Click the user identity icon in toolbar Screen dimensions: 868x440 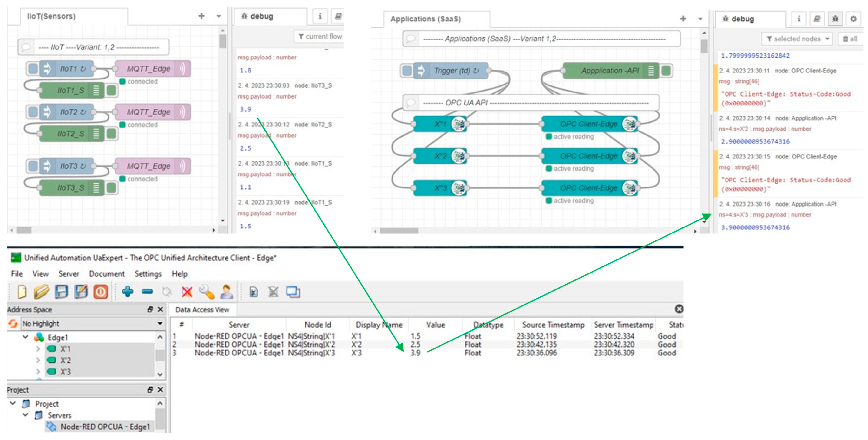pos(226,292)
